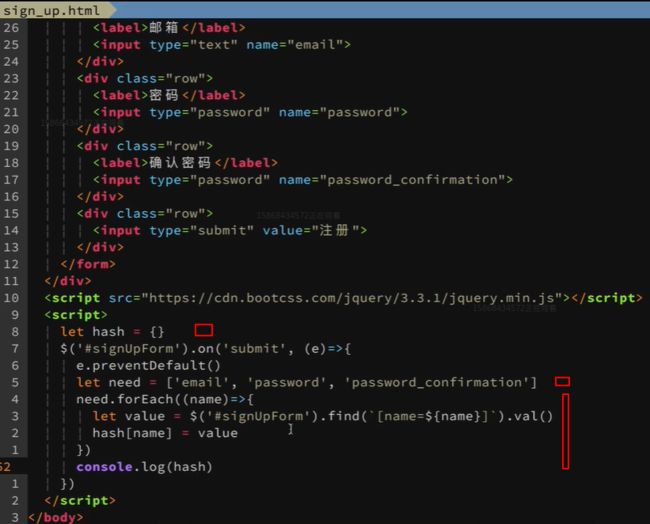650x524 pixels.
Task: Click the jQuery CDN script src URL
Action: (351, 298)
